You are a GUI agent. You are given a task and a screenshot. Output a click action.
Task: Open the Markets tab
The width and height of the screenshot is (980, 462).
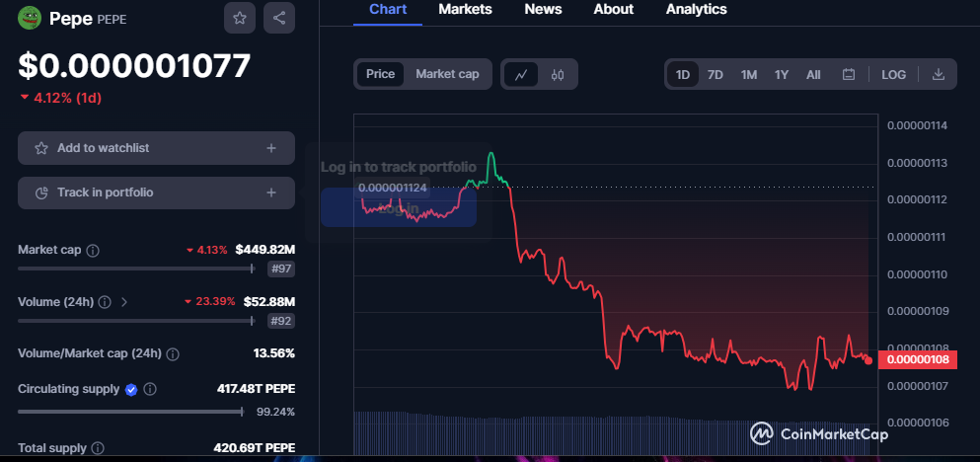465,9
